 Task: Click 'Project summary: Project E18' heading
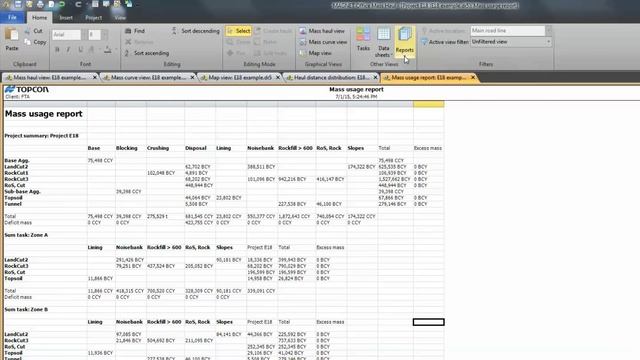[x=41, y=136]
